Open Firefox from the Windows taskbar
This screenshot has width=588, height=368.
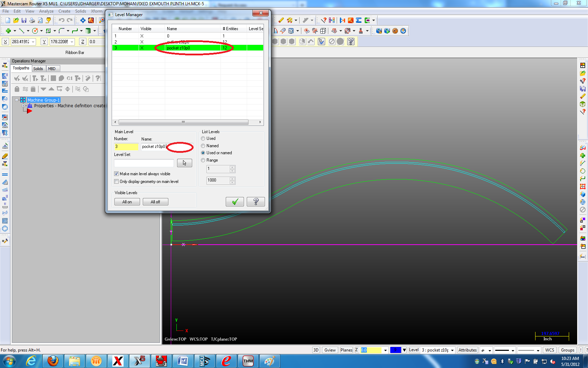[53, 361]
